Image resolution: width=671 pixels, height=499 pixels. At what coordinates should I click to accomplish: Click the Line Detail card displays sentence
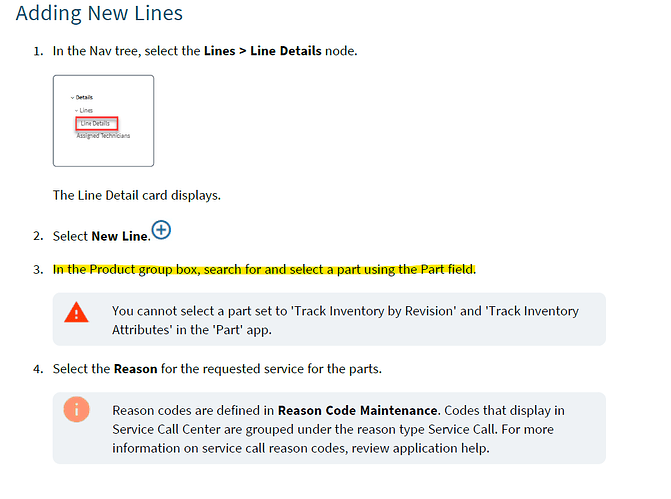[x=136, y=195]
